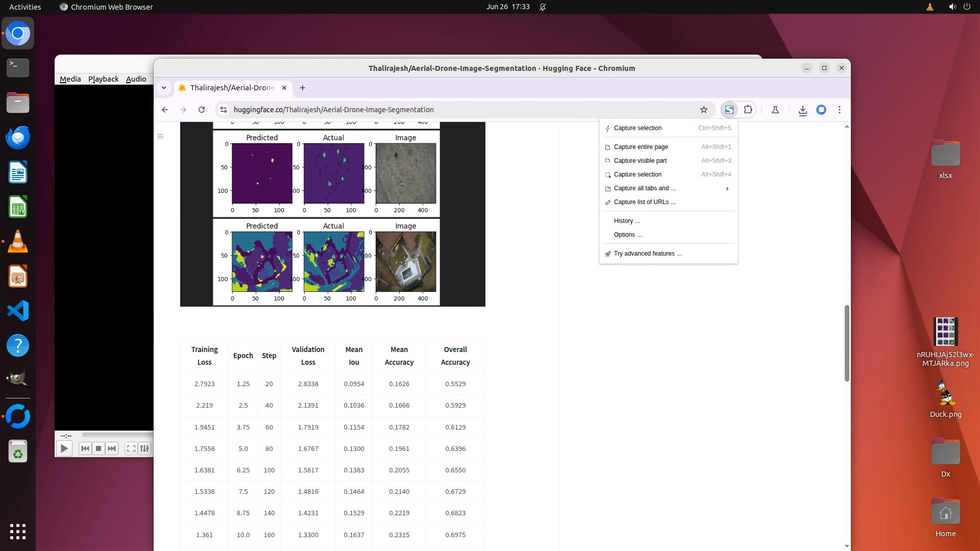Image resolution: width=980 pixels, height=551 pixels.
Task: Toggle VLC fullscreen button
Action: [131, 448]
